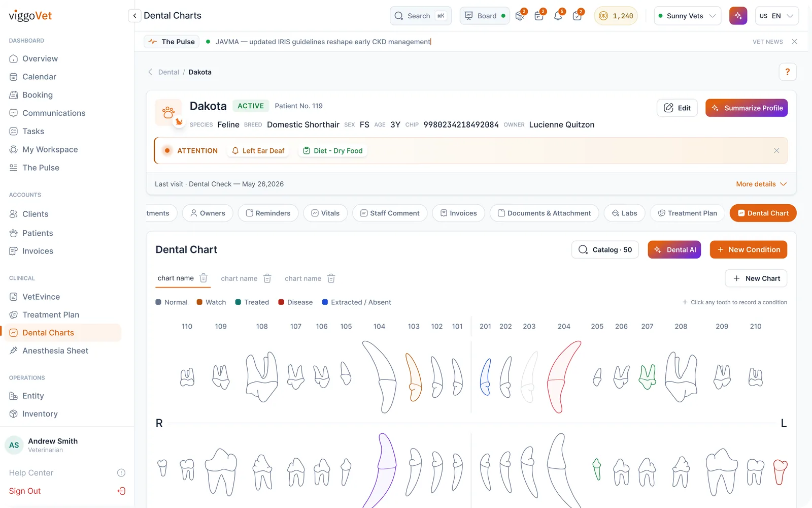Delete the first chart name tab
812x508 pixels.
pos(204,278)
